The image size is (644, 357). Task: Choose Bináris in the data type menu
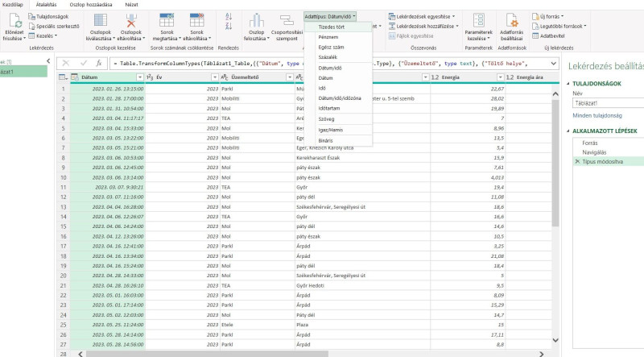click(338, 141)
